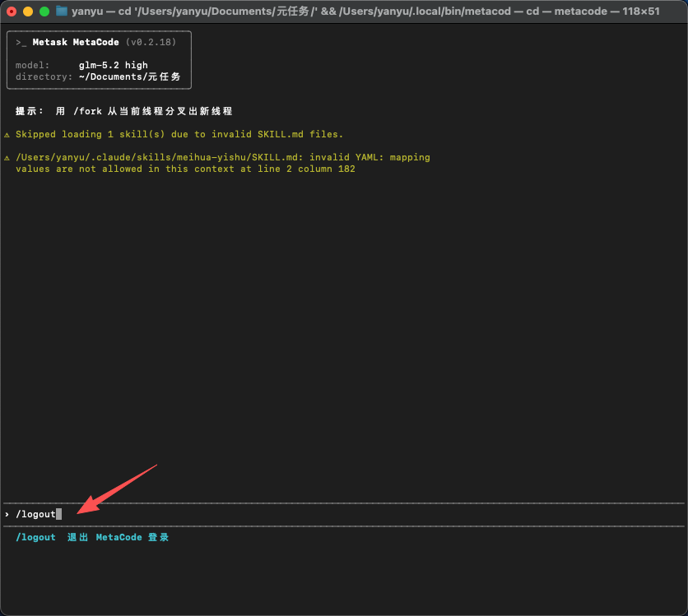
Task: Click the window title text 'yanyu — cd'
Action: [101, 11]
